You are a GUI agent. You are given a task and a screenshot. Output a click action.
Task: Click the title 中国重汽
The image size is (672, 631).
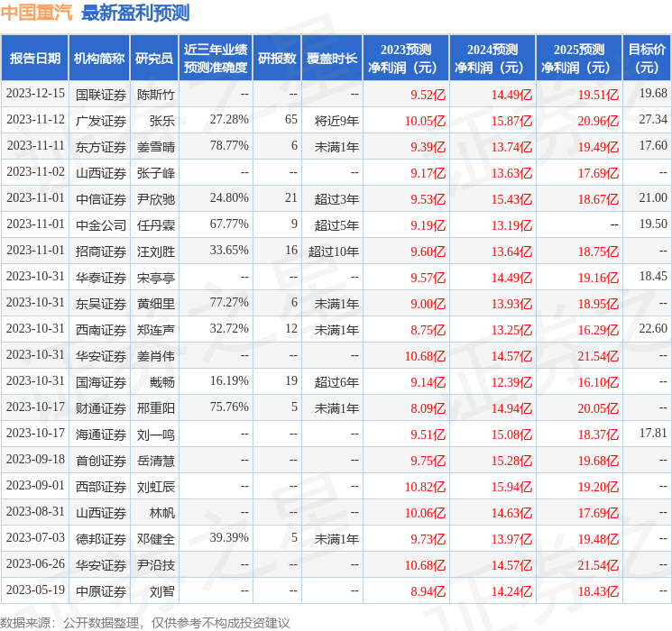pos(37,13)
